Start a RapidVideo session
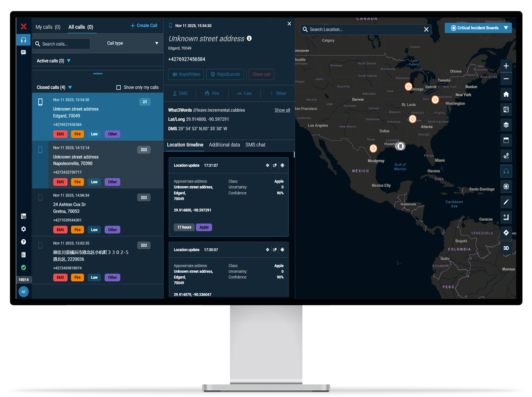 pyautogui.click(x=186, y=74)
